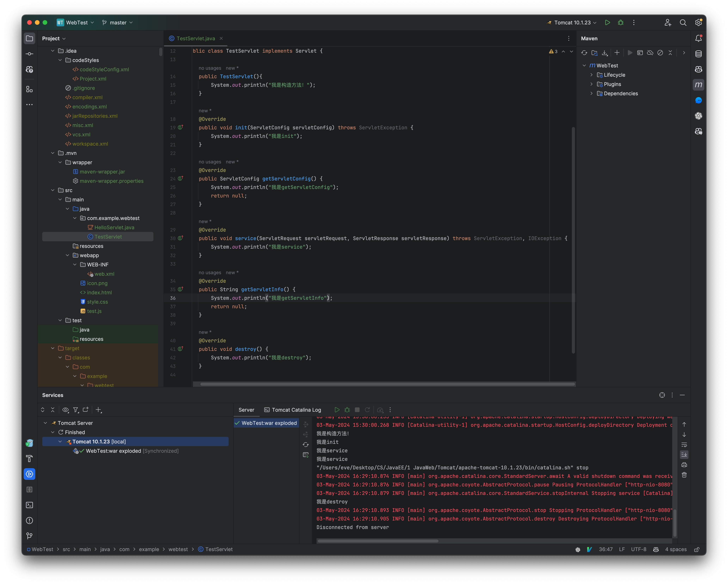Stop the running server in Services toolbar
Viewport: 728px width, 584px height.
[x=357, y=410]
